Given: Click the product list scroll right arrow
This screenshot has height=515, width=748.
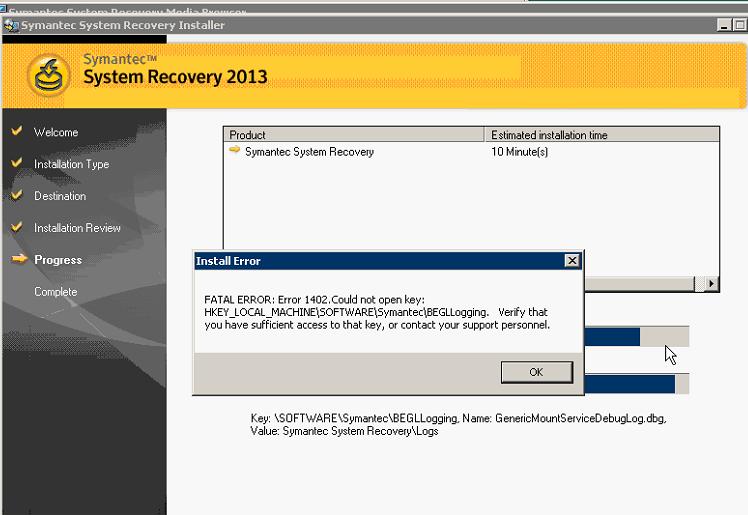Looking at the screenshot, I should coord(712,283).
